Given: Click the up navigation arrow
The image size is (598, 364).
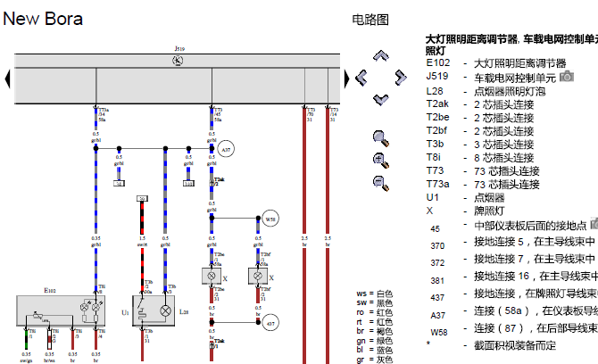Looking at the screenshot, I should click(380, 56).
